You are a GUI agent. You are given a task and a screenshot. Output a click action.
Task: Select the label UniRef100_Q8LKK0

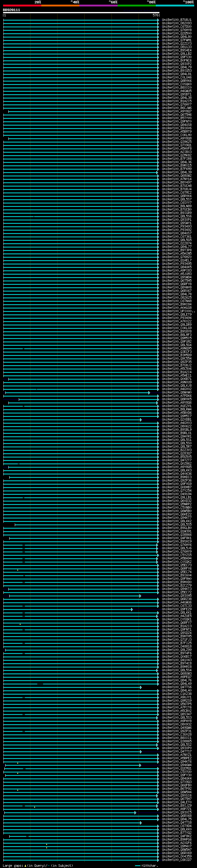177,829
